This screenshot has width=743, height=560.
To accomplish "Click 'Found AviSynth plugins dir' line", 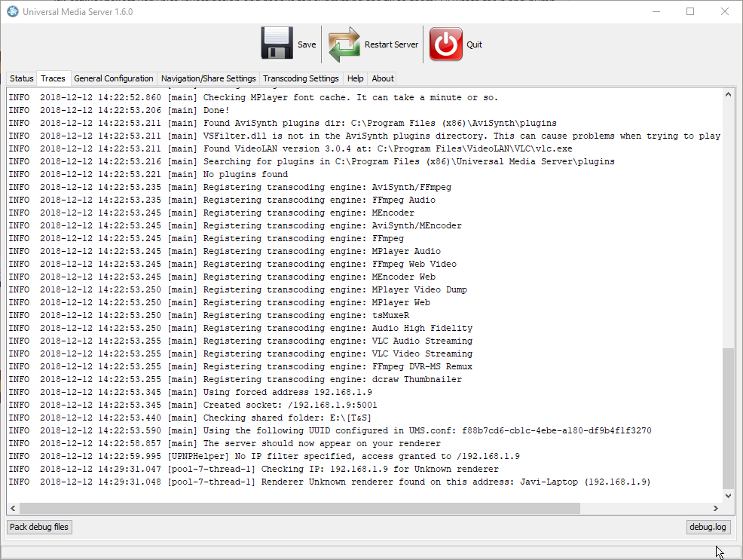I will coord(283,123).
